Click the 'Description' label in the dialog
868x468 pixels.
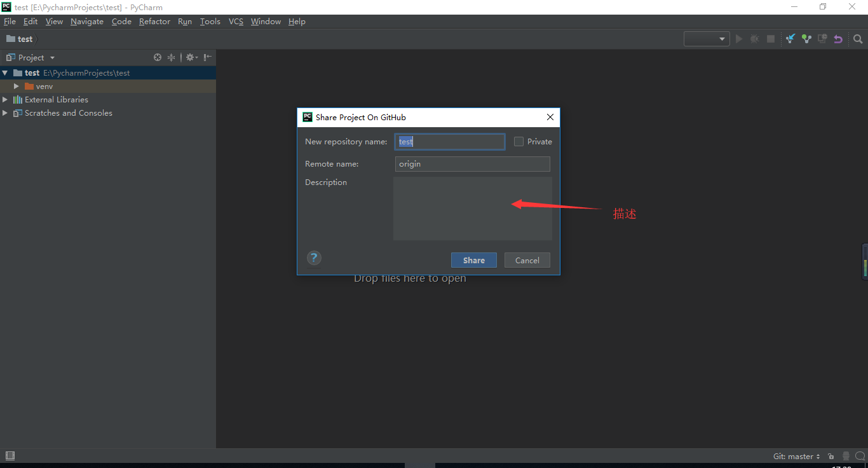326,182
